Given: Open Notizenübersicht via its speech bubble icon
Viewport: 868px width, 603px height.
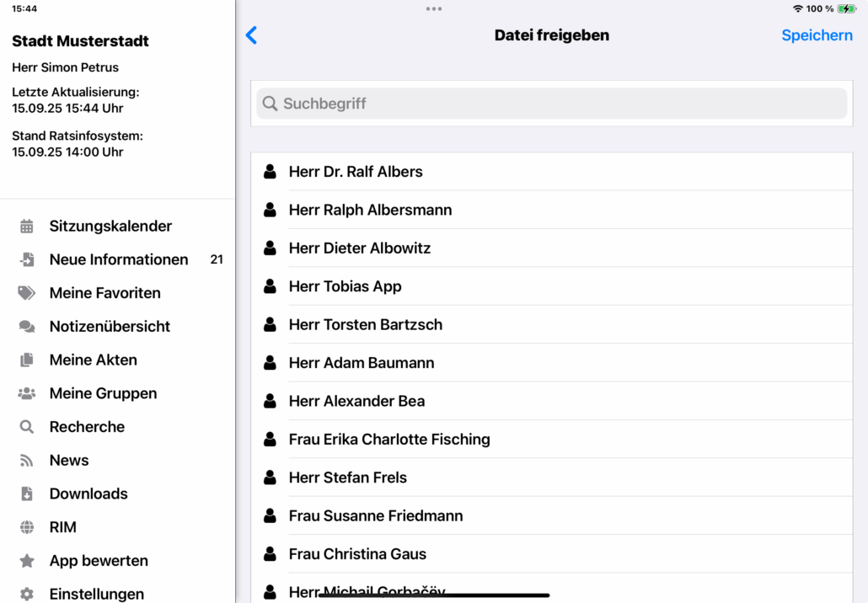Looking at the screenshot, I should (27, 327).
